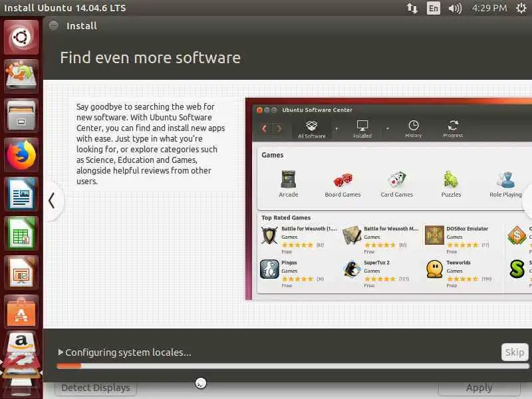Open LibreOffice Calc from dock
Screen dimensions: 532x399
(x=21, y=233)
